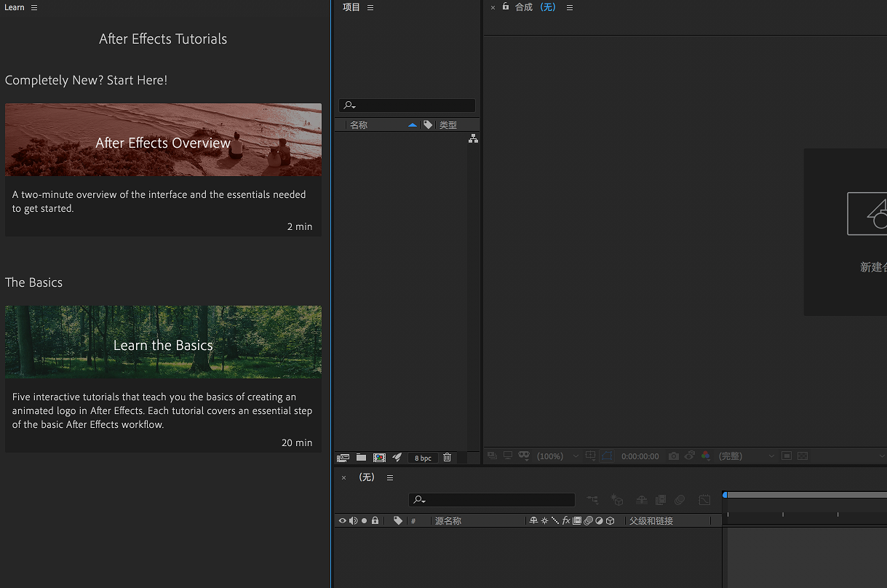
Task: Click the blue current time indicator
Action: tap(725, 495)
